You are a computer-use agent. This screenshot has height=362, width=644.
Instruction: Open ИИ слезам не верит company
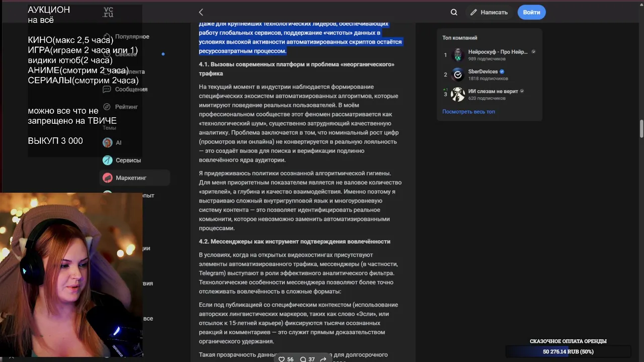coord(493,91)
